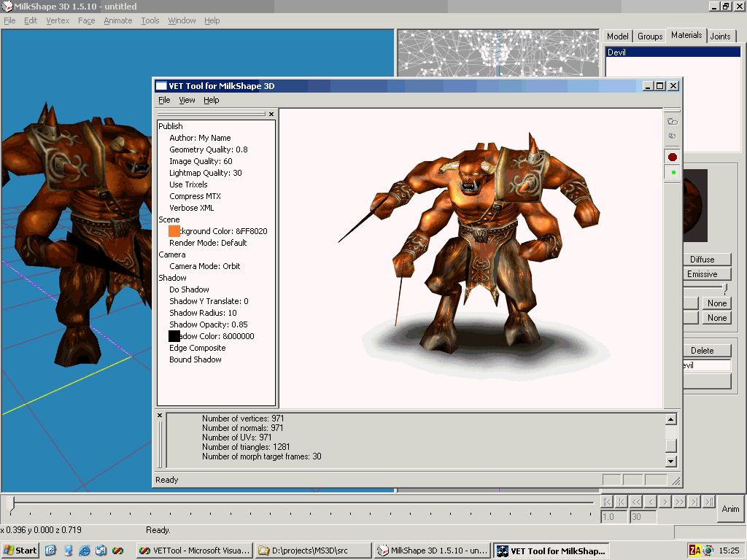
Task: Click the black Shadow Color swatch
Action: click(174, 336)
